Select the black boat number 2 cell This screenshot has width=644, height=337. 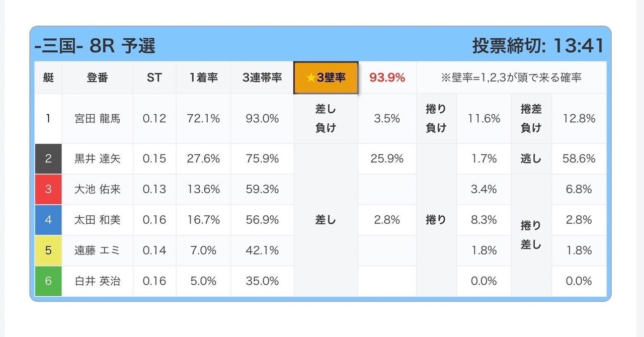tap(48, 159)
